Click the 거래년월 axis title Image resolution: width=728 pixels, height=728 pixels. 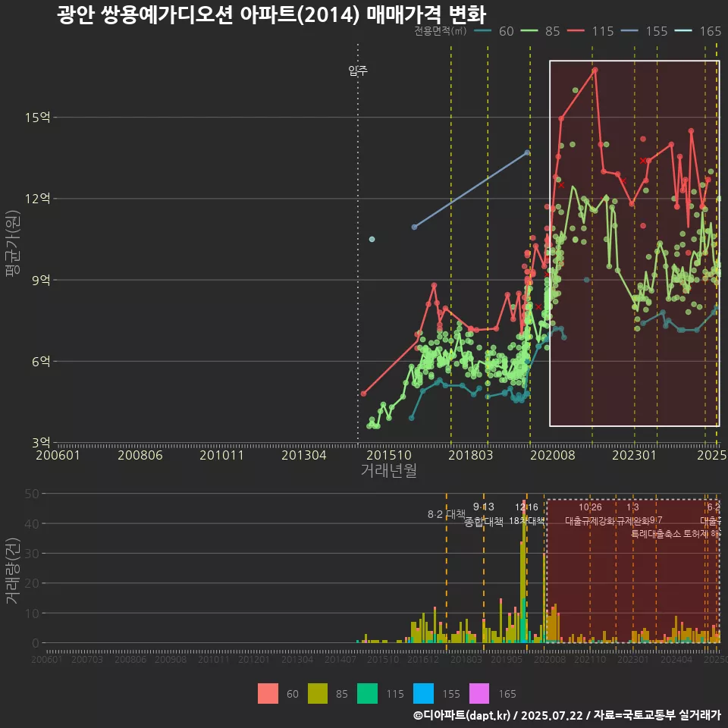388,470
